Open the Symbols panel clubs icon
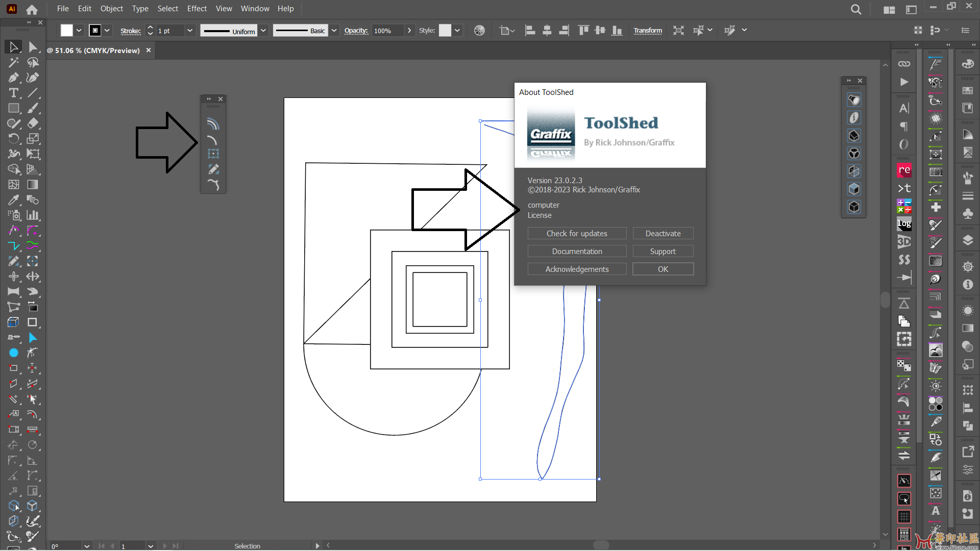 [x=968, y=214]
